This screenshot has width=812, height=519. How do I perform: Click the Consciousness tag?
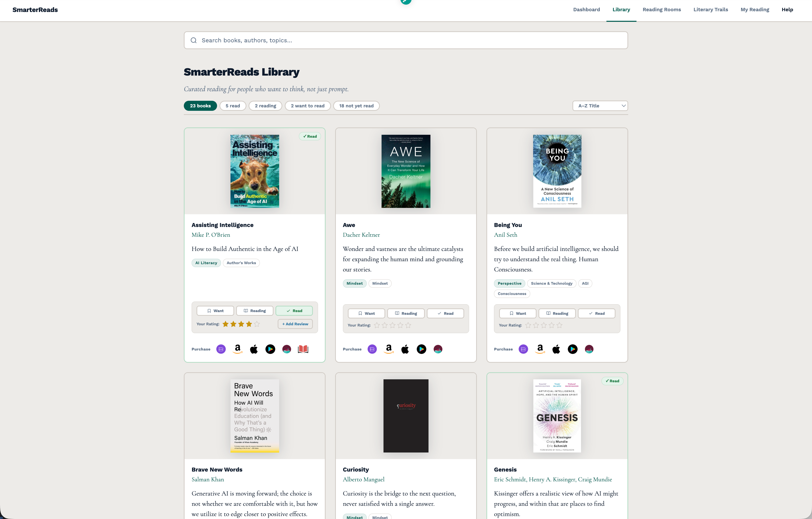(x=512, y=293)
